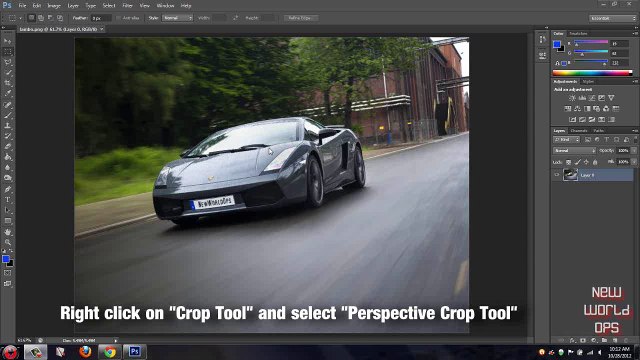Add a Vibrance adjustment
The height and width of the screenshot is (360, 640).
click(611, 98)
